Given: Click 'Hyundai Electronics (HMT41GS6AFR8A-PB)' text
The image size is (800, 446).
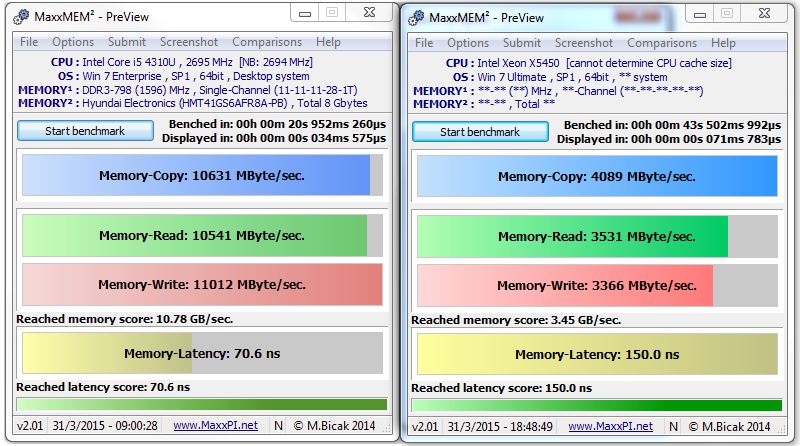Looking at the screenshot, I should [185, 103].
